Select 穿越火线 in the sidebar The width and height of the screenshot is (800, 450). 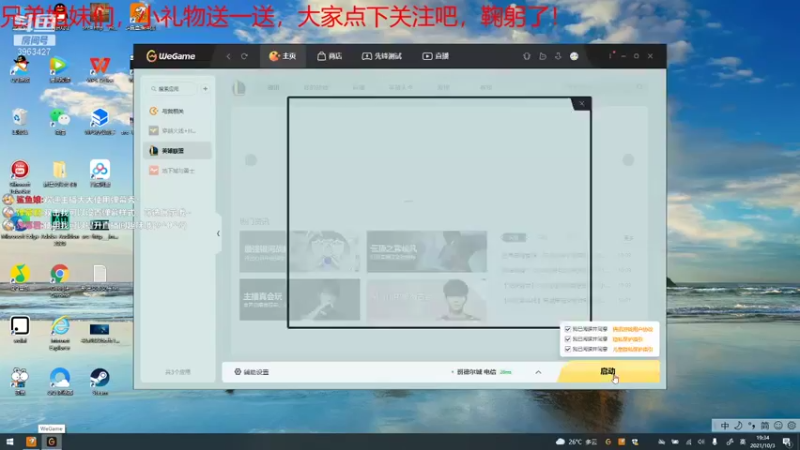point(177,131)
